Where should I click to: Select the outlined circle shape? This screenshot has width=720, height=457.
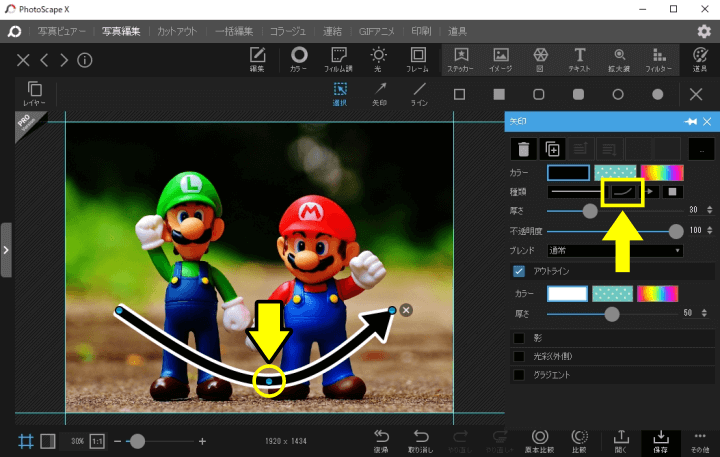tap(618, 95)
